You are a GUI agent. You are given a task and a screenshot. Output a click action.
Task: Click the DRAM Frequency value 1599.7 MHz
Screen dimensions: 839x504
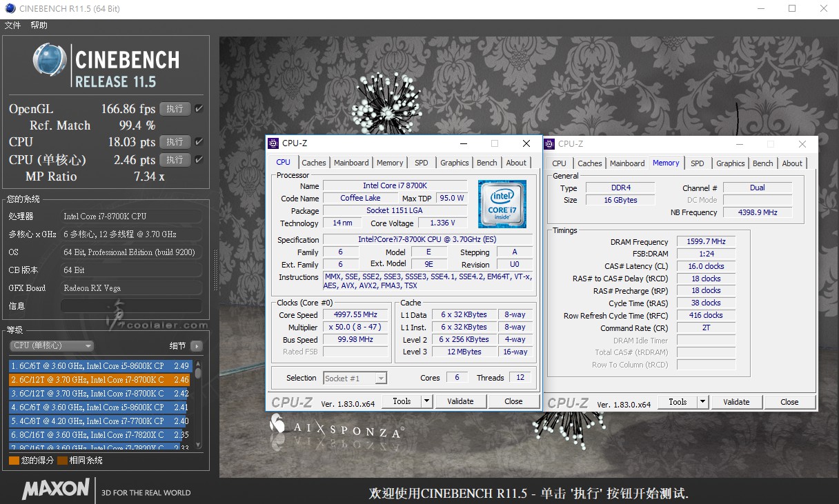706,242
